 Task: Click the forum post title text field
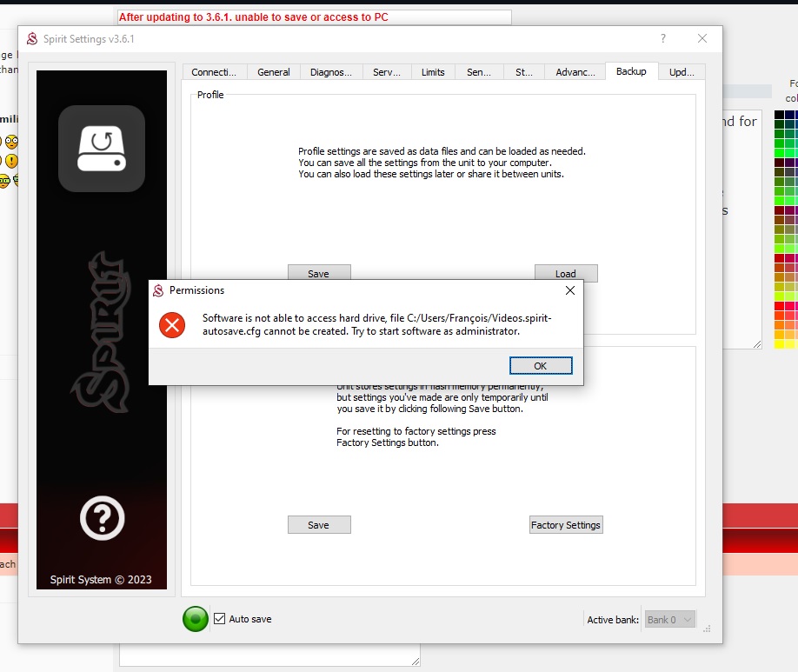pyautogui.click(x=314, y=17)
